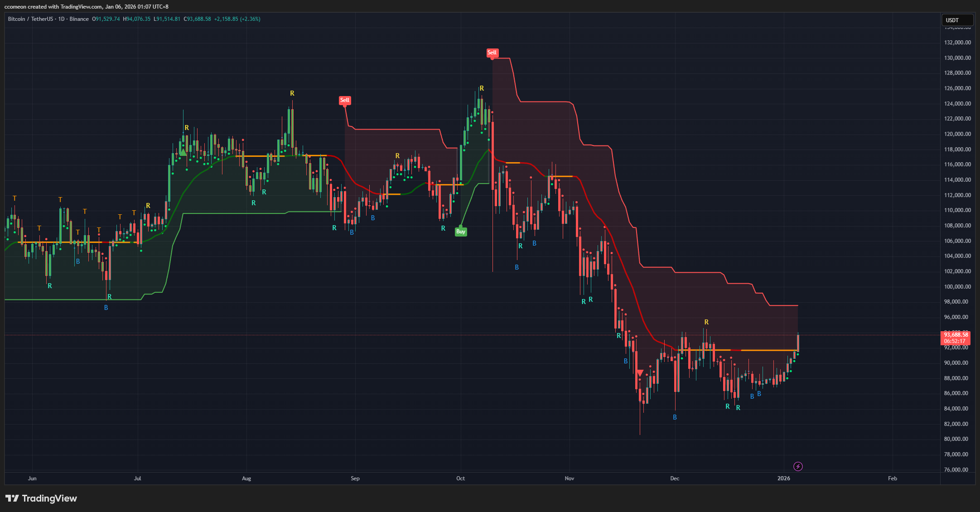Click a blue B marker below the December lows
Screen dimensions: 980x512
click(x=675, y=416)
